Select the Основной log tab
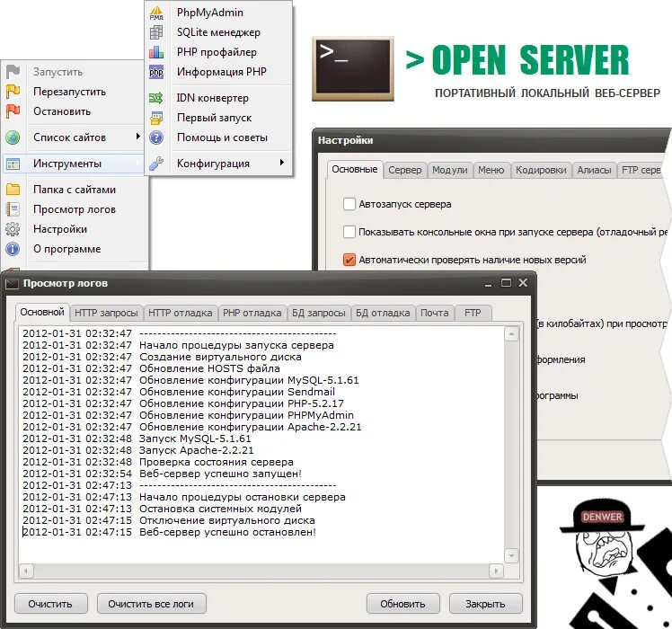This screenshot has height=629, width=672. (42, 312)
